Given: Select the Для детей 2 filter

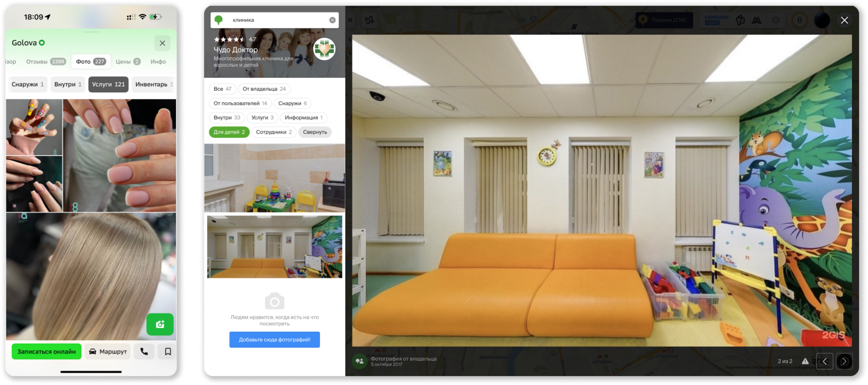Looking at the screenshot, I should [x=229, y=132].
